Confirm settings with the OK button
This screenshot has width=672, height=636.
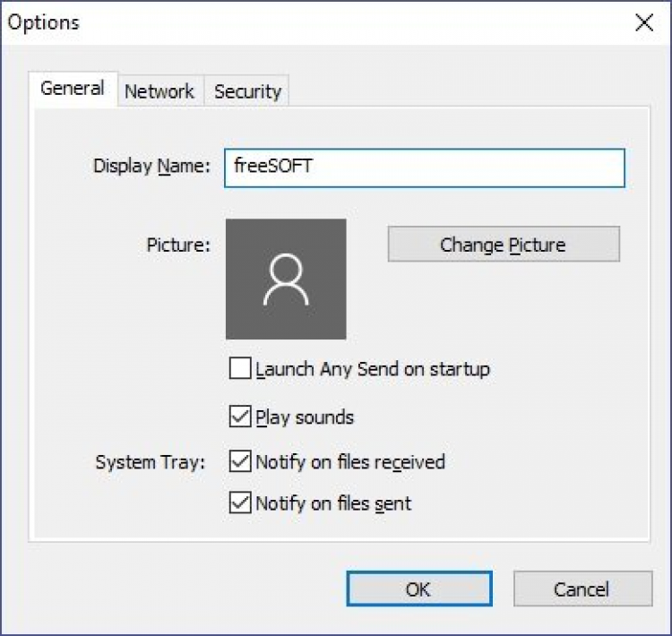[x=418, y=589]
